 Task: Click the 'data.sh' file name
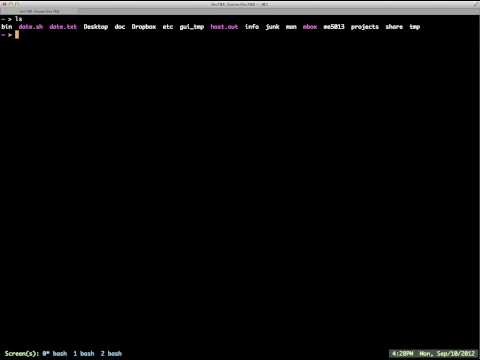tap(31, 27)
